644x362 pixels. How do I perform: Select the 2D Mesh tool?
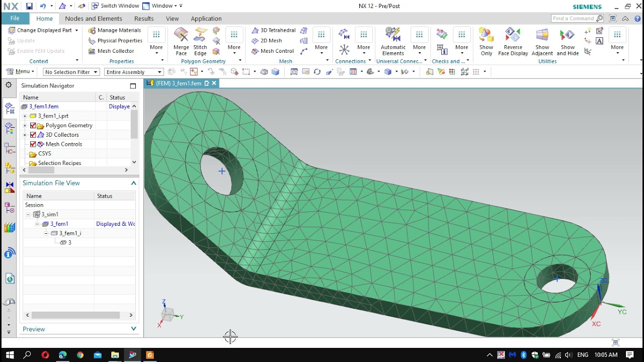[x=266, y=41]
